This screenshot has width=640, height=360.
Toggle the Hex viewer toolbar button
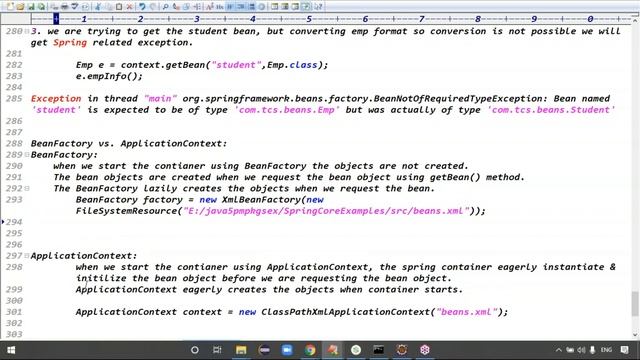click(x=220, y=7)
